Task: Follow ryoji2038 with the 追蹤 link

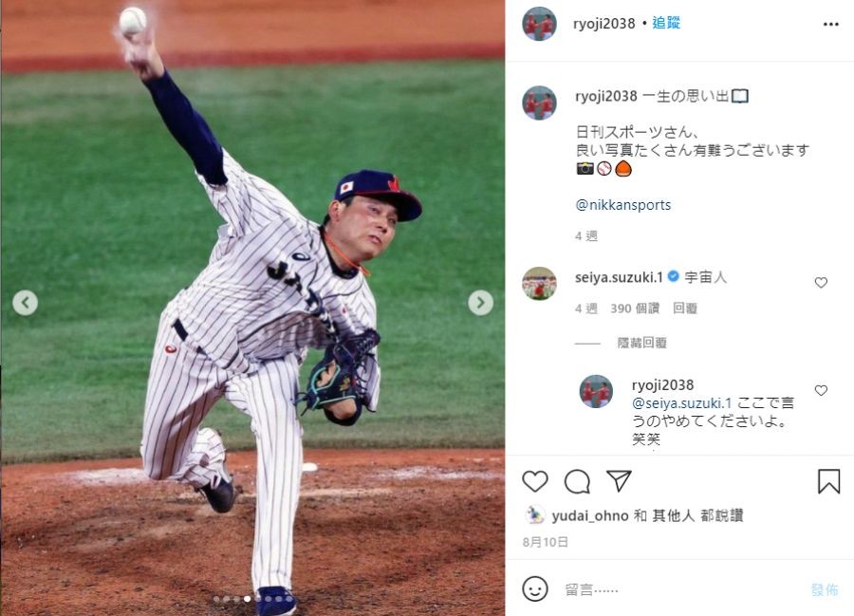Action: [666, 23]
